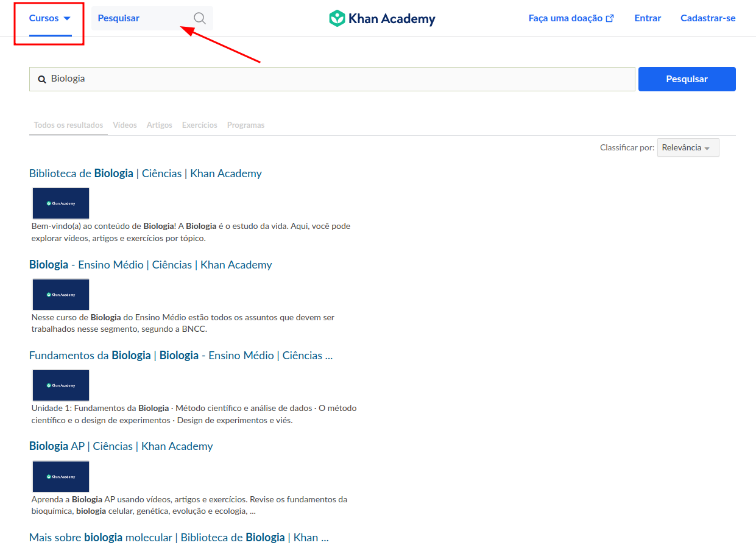Focus the header Pesquisar search field
Image resolution: width=756 pixels, height=551 pixels.
click(152, 18)
